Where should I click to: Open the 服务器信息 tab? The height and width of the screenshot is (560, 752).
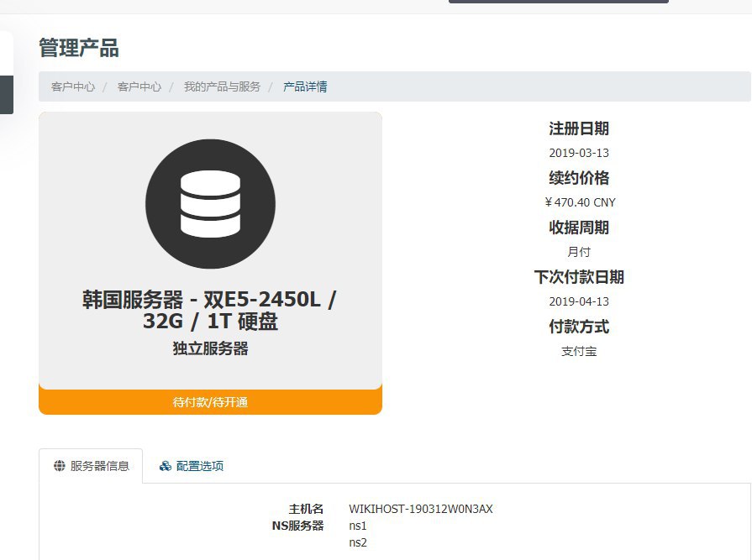91,466
